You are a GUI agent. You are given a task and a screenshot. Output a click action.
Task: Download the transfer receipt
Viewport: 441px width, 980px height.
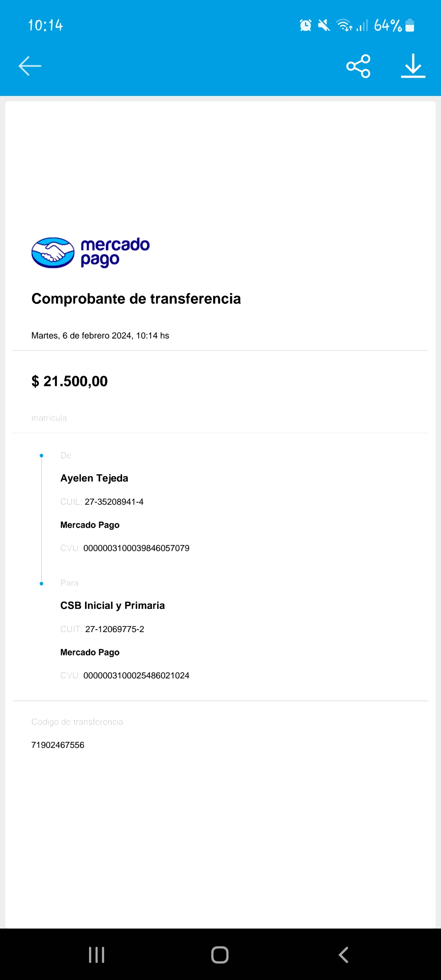point(413,66)
